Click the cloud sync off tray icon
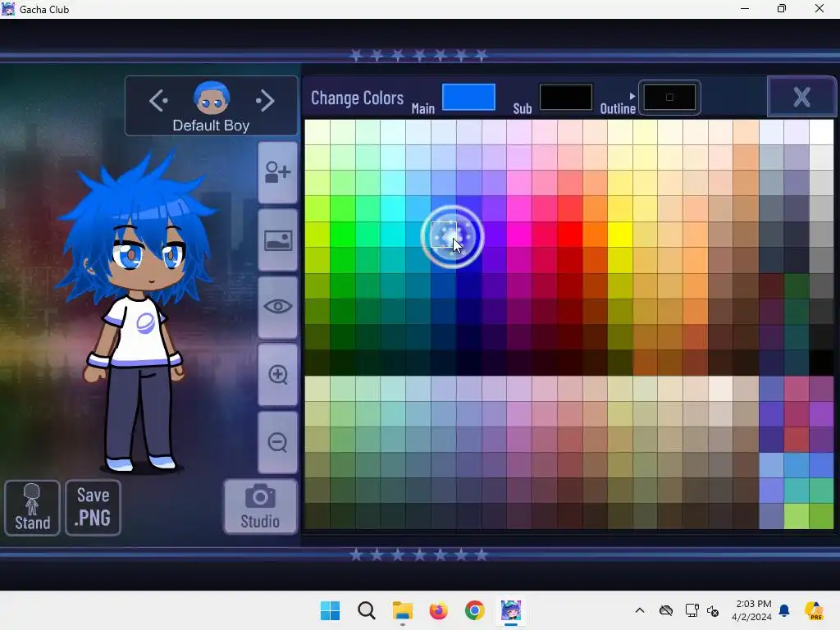 pos(666,610)
